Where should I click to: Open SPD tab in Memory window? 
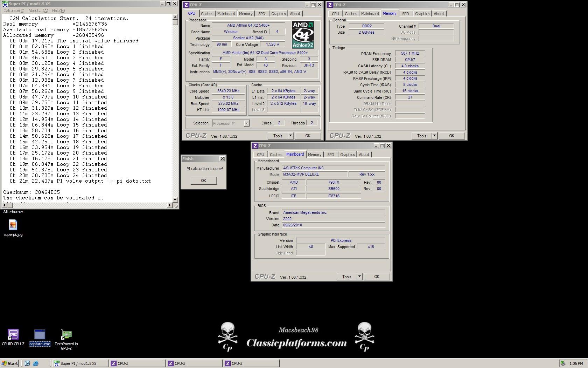point(405,14)
